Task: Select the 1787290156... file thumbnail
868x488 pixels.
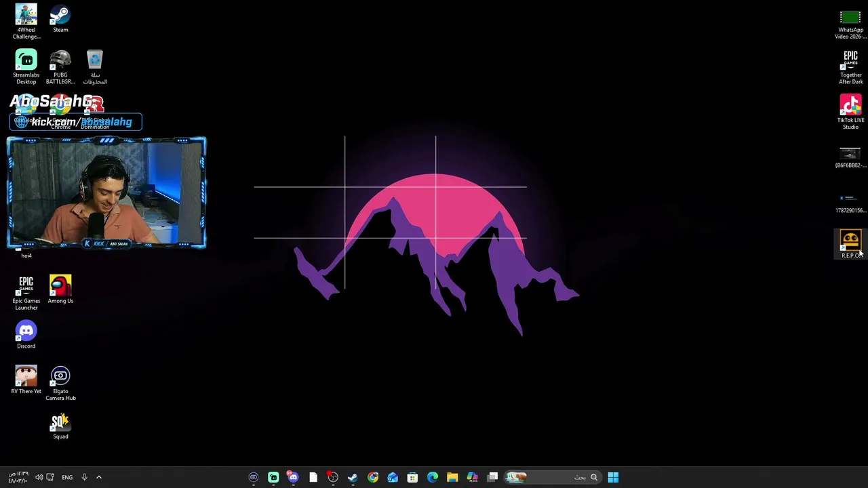Action: pyautogui.click(x=850, y=202)
